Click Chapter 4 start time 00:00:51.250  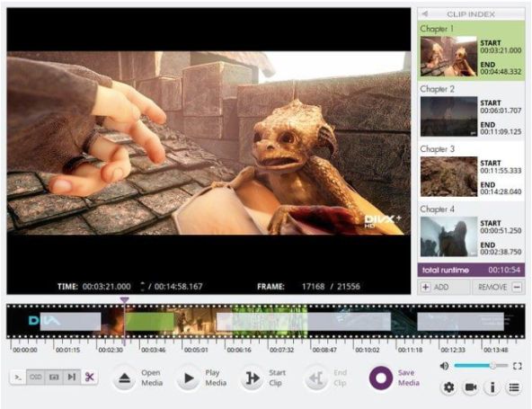tap(501, 231)
